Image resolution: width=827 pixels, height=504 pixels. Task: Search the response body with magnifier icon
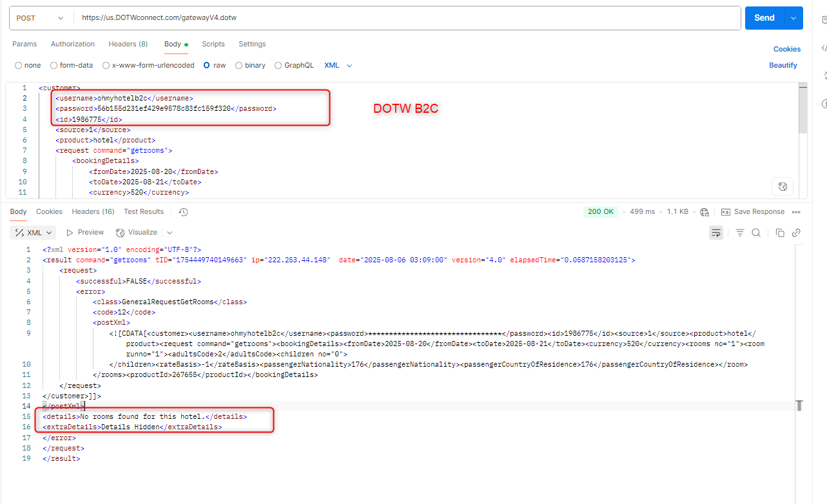pos(756,233)
